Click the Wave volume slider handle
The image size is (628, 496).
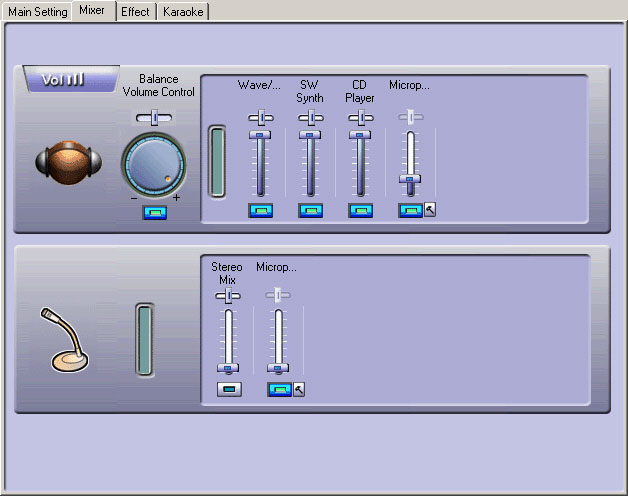pyautogui.click(x=260, y=135)
